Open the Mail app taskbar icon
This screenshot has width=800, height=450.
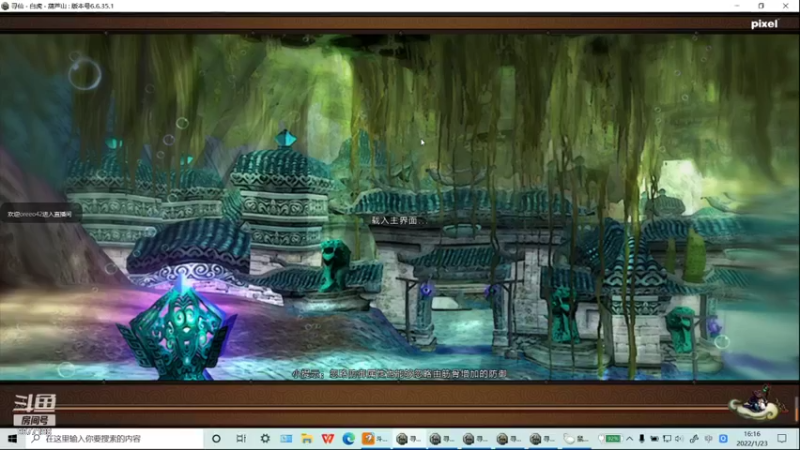[x=286, y=439]
